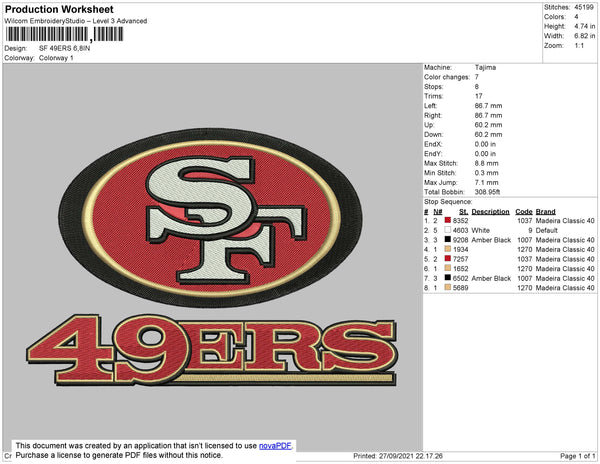
Task: Click the Up value '60.2 mm'
Action: click(x=488, y=125)
